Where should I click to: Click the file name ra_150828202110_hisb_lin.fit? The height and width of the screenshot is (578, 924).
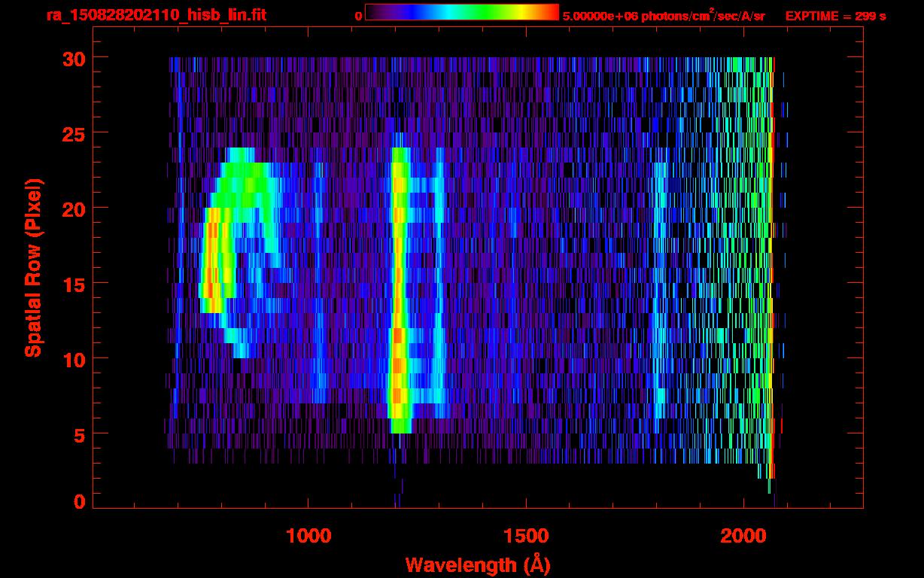[156, 15]
